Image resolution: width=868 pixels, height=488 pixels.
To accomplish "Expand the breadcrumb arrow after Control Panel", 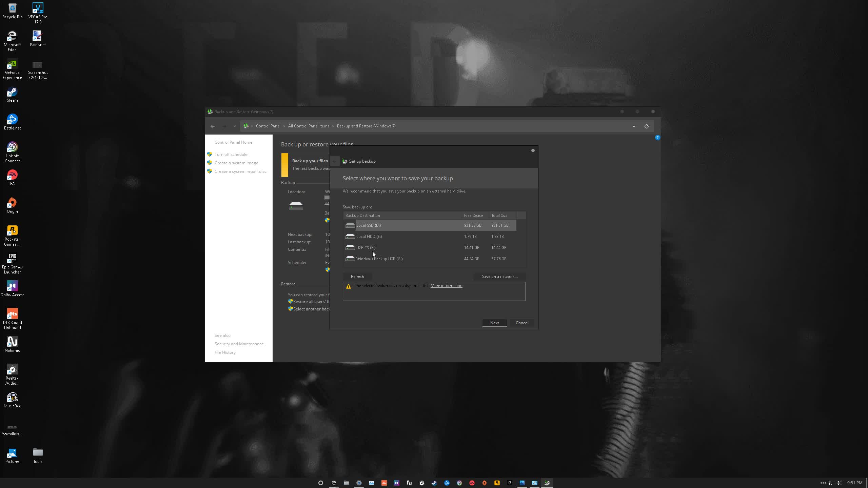I will pyautogui.click(x=283, y=126).
